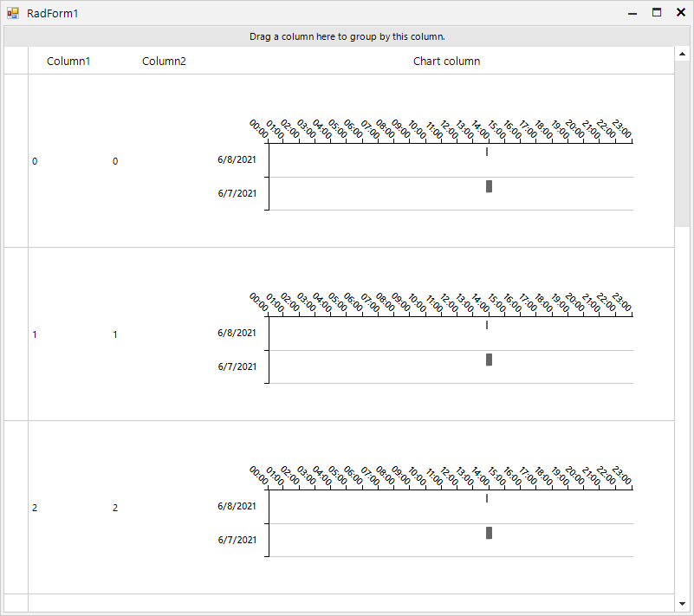Screen dimensions: 694x616
Task: Click row header of row with value 0
Action: click(x=16, y=161)
